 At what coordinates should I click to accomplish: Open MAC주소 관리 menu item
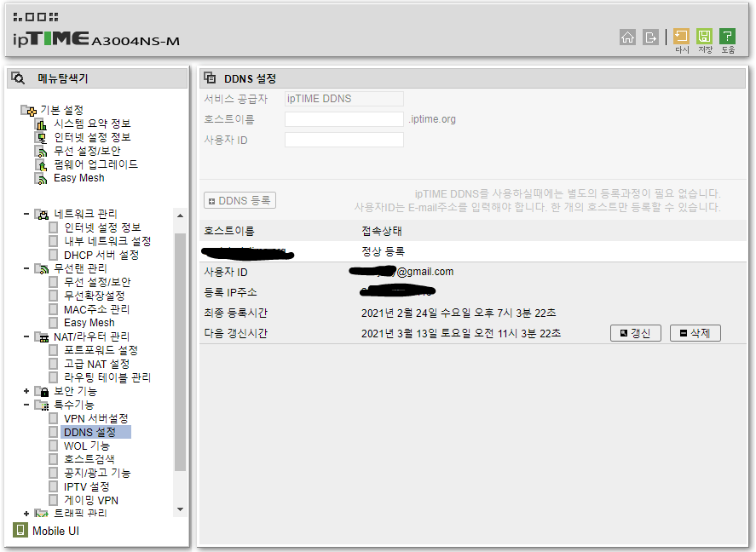(x=96, y=309)
